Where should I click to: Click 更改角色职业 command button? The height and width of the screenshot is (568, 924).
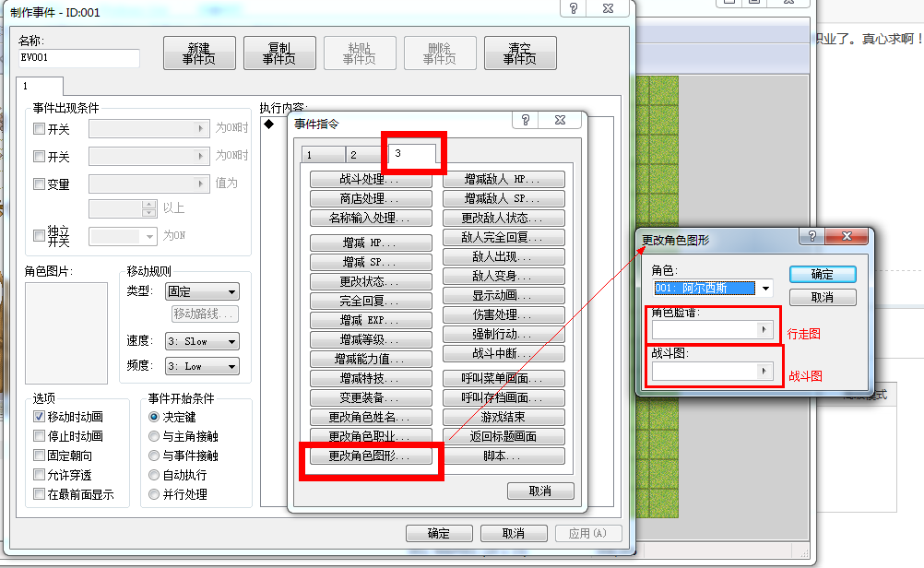(x=371, y=437)
